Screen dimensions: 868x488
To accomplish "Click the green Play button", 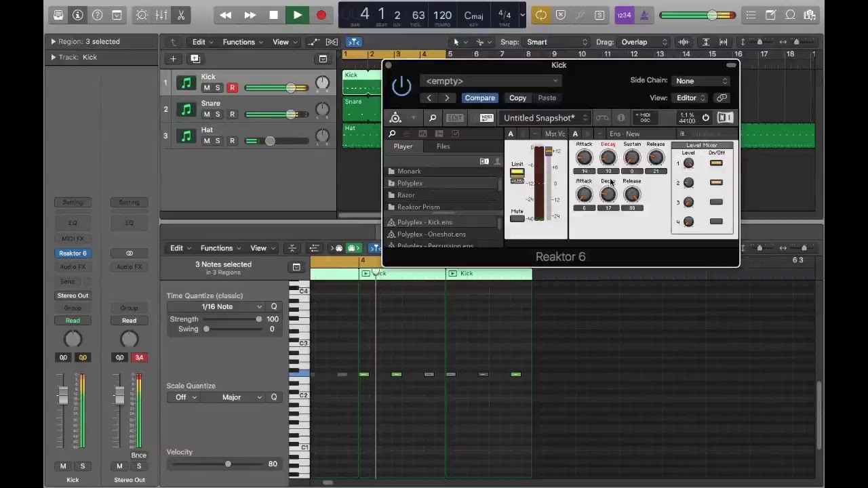I will pos(297,15).
